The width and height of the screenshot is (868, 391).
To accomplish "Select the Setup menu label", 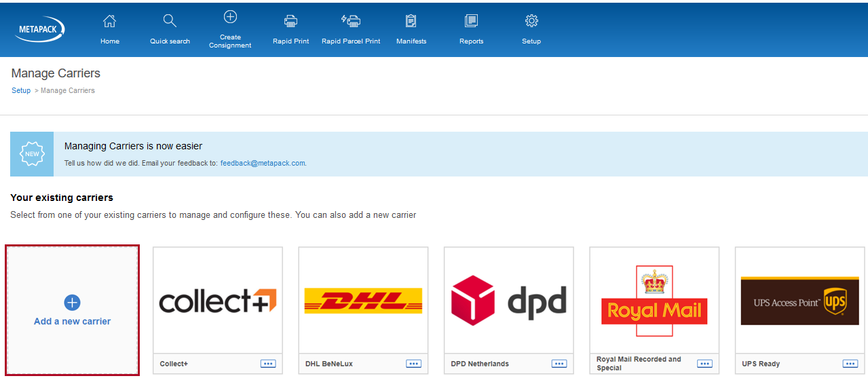I will [531, 41].
